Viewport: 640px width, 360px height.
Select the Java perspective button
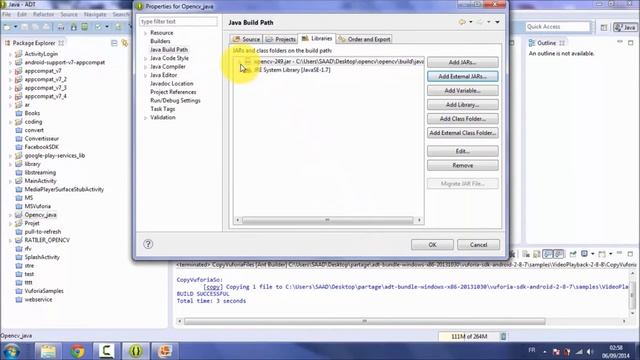(x=625, y=27)
